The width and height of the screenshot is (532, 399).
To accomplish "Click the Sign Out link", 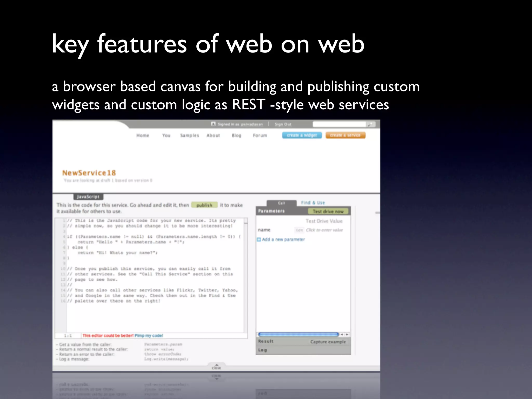I will pyautogui.click(x=283, y=124).
